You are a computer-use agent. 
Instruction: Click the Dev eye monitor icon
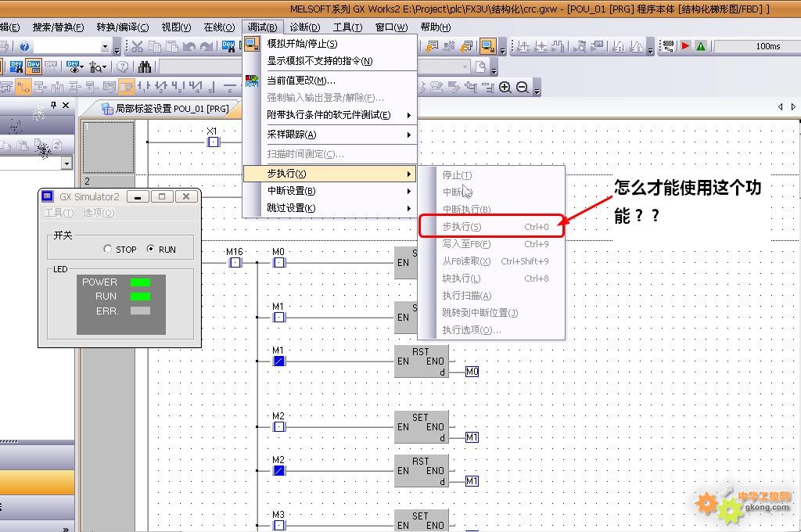[73, 67]
